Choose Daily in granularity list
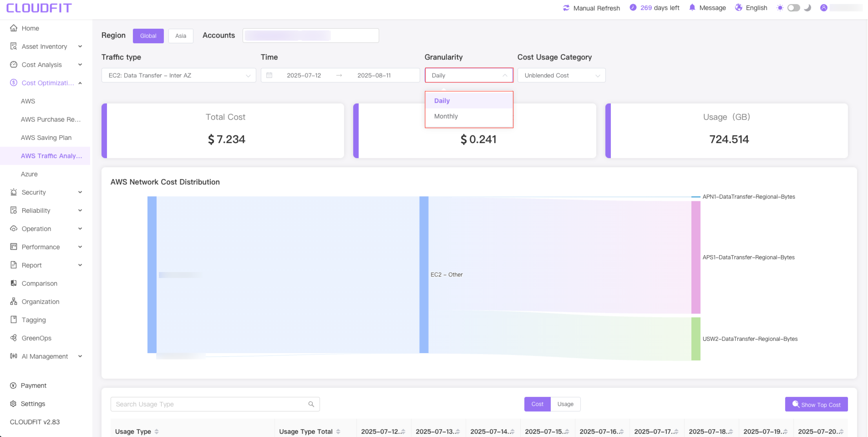 [x=469, y=101]
